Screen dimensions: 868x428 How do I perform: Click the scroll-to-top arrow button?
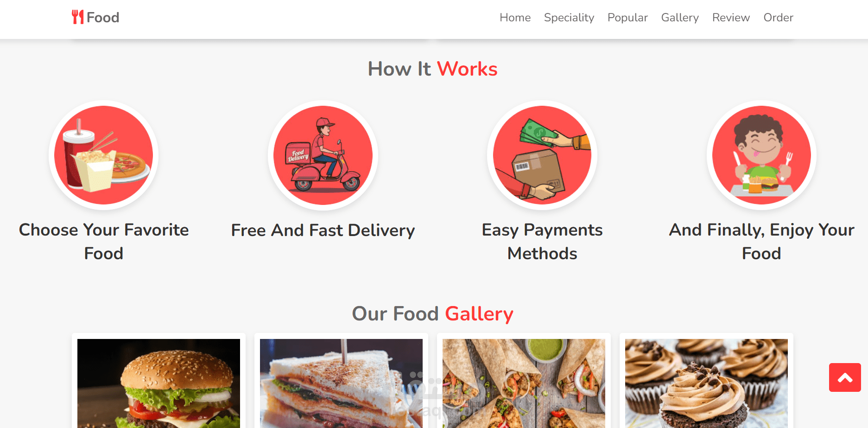[845, 377]
